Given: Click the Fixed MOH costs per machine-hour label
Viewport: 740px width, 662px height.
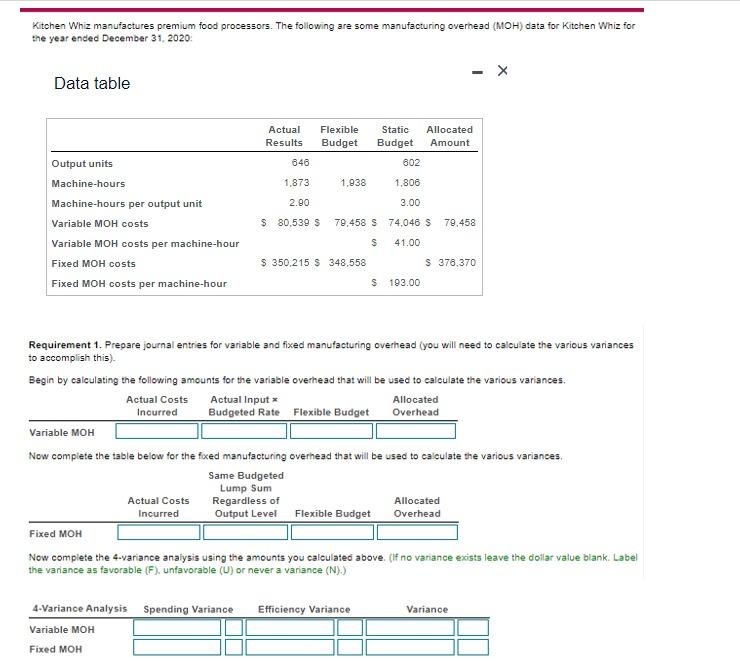Looking at the screenshot, I should coord(139,284).
